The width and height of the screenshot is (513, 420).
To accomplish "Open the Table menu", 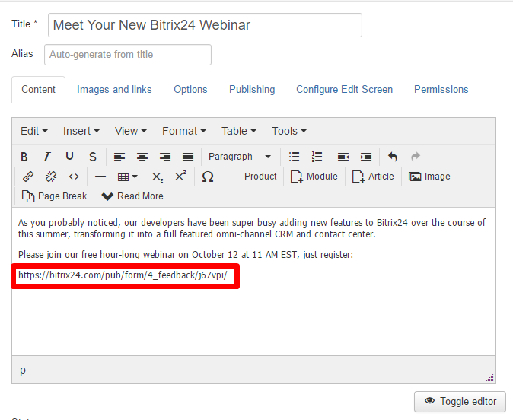I will (239, 131).
